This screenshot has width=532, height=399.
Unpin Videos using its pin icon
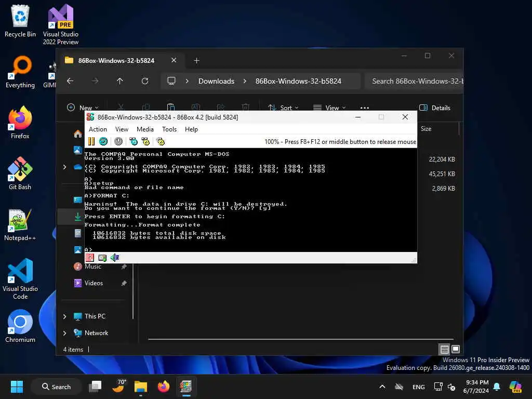click(124, 283)
